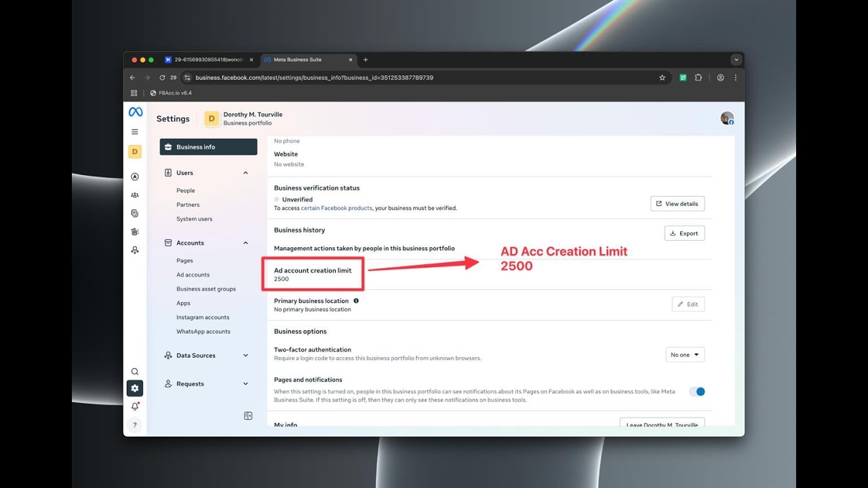Open the people group icon in left rail
The width and height of the screenshot is (868, 488).
pyautogui.click(x=135, y=195)
